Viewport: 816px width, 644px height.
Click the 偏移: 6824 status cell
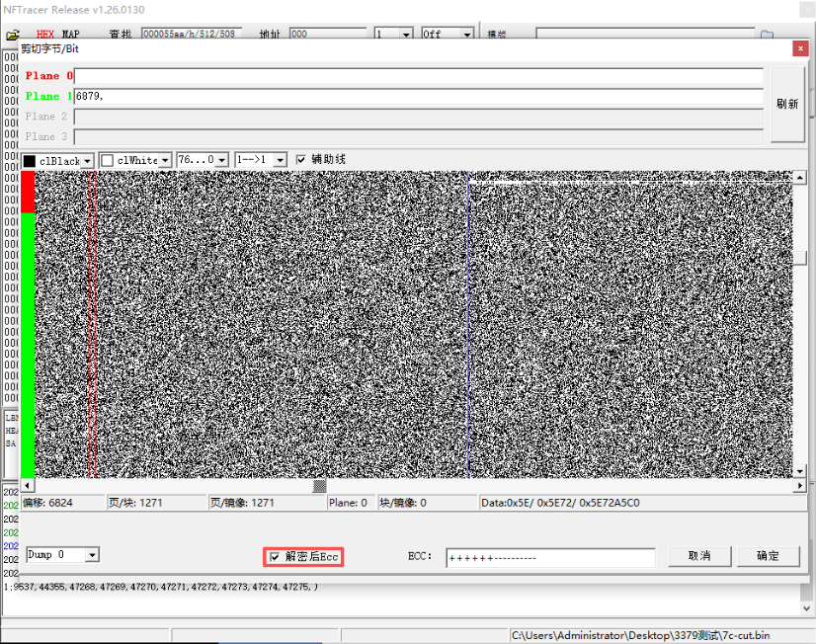pos(62,503)
